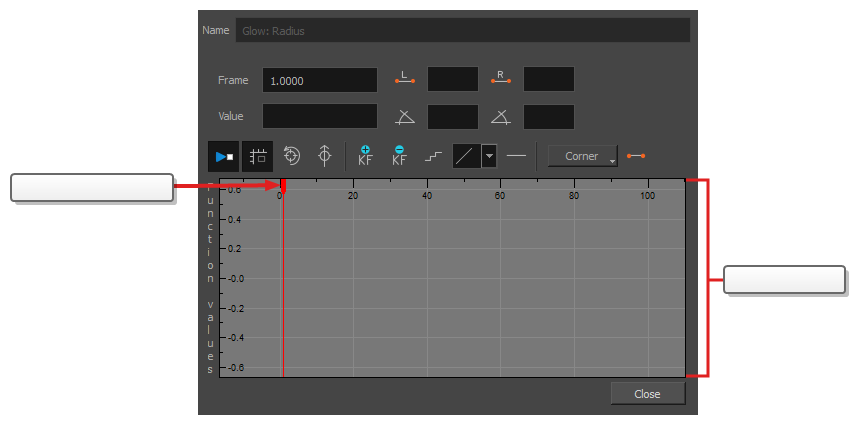Click the Reset View Vertically icon
861x425 pixels.
(x=324, y=157)
